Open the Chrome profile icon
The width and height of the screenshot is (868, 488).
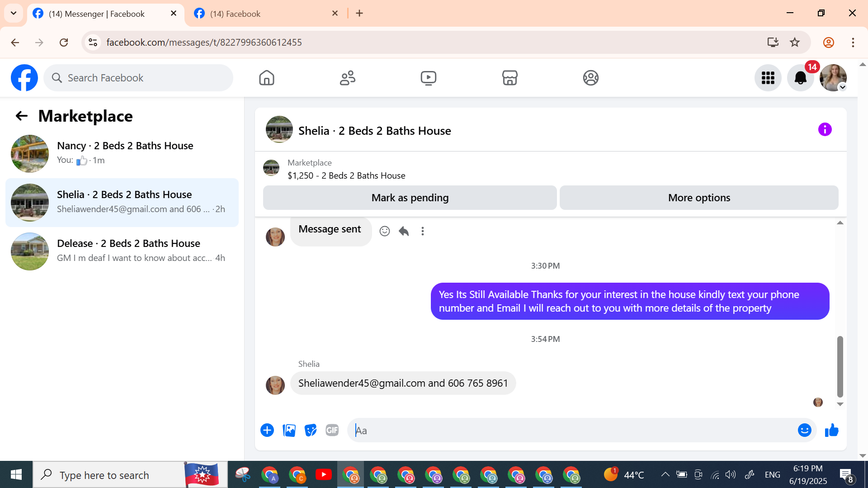[x=829, y=43]
